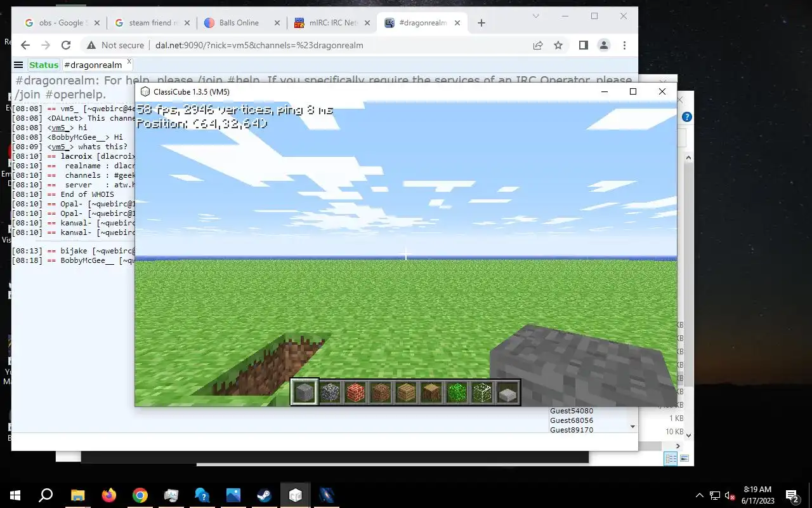Open a new Chrome tab
Image resolution: width=812 pixels, height=508 pixels.
[x=481, y=23]
